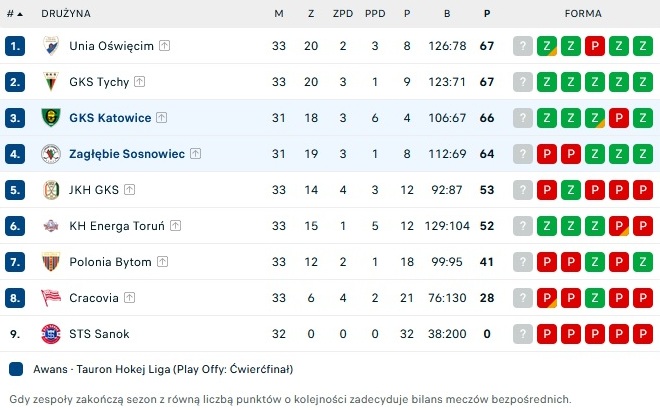Click the rank 9 position number for STS Sanok
The height and width of the screenshot is (410, 660).
tap(15, 334)
